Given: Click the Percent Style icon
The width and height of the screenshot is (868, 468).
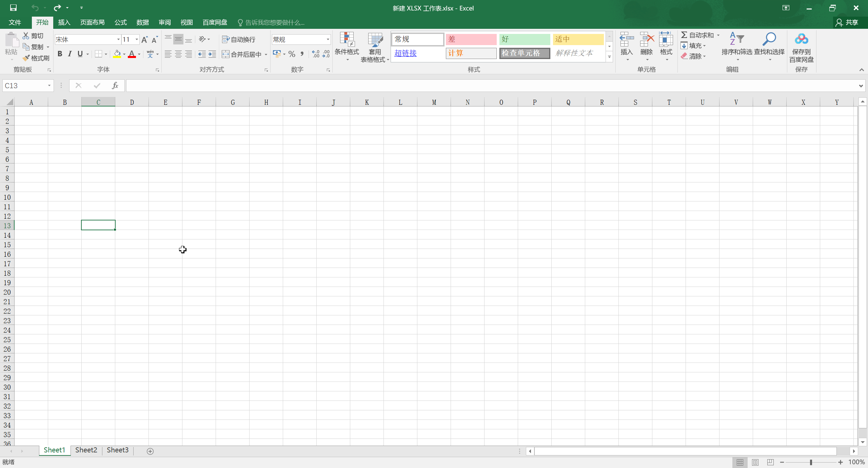Looking at the screenshot, I should pos(292,54).
